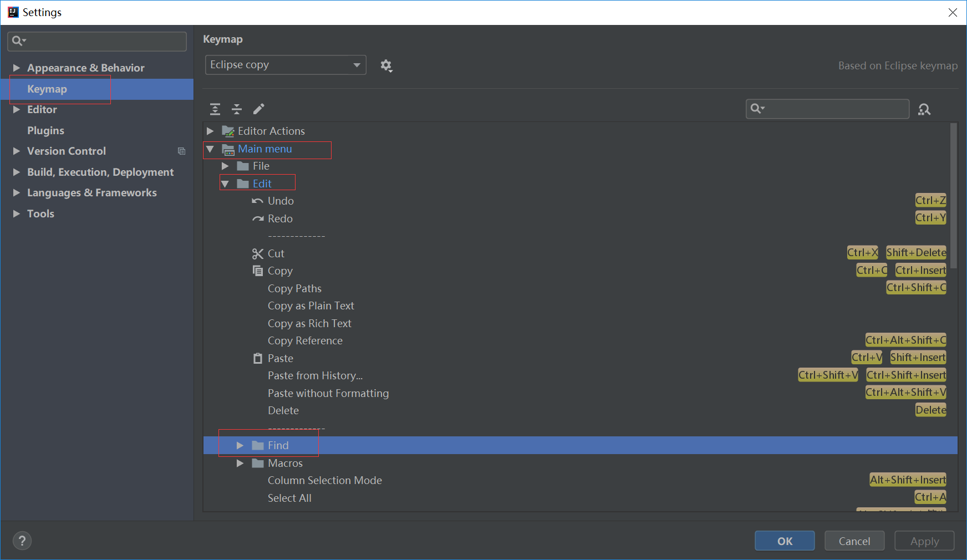Close the Settings dialog window
967x560 pixels.
pos(953,12)
